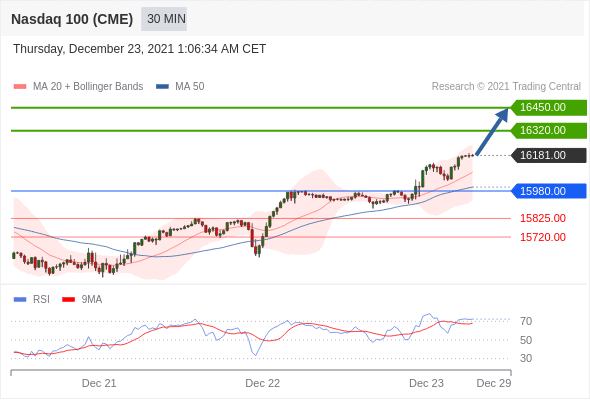This screenshot has width=590, height=400.
Task: Click the 16181.00 black current price tag
Action: tap(549, 155)
